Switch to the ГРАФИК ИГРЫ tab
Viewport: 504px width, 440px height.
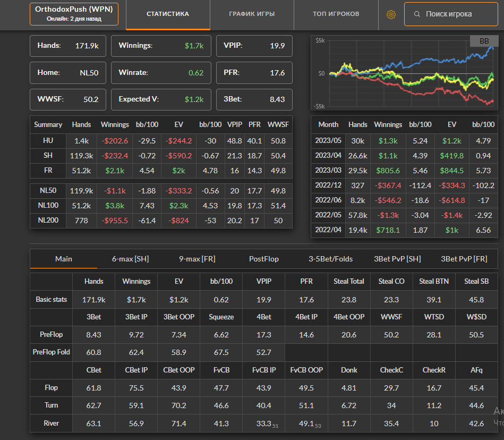click(252, 14)
